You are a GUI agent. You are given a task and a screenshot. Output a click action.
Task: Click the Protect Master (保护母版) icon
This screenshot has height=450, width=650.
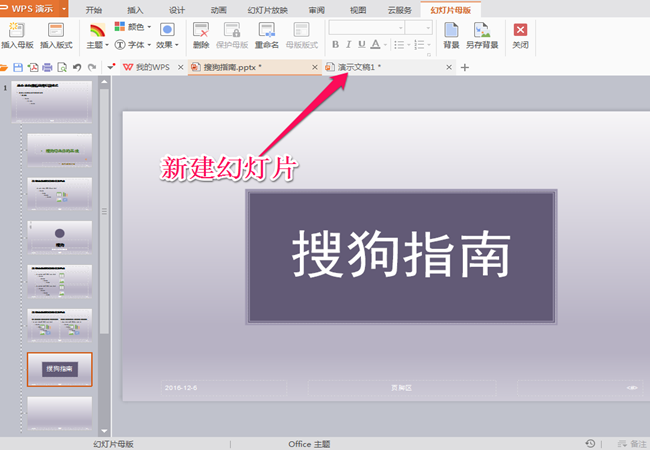tap(232, 30)
